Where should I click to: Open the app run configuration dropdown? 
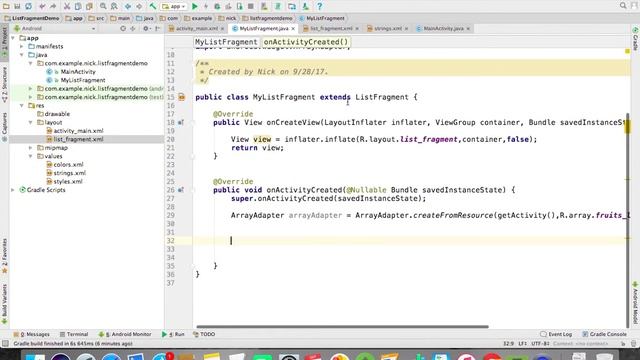click(x=174, y=6)
